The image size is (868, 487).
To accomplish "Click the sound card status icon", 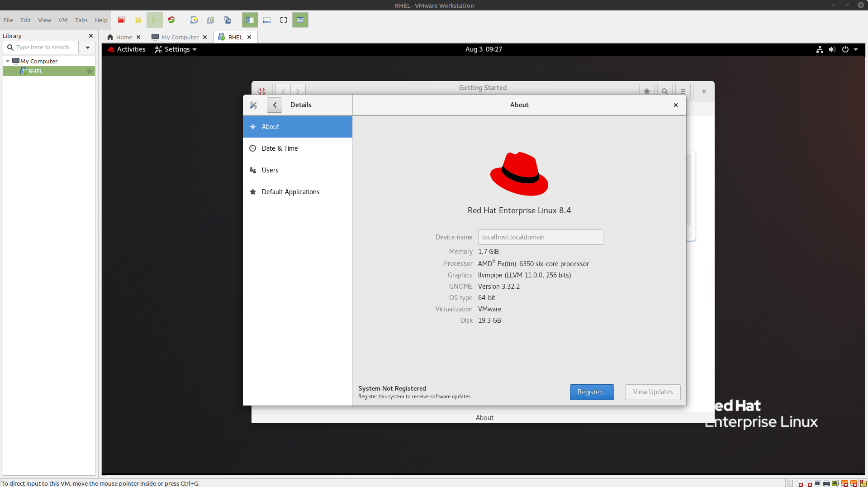I will (x=835, y=483).
